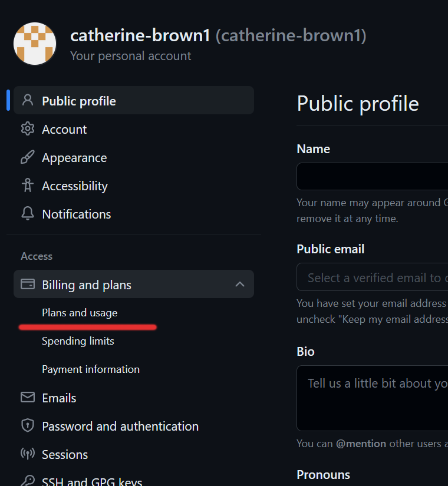Click the Accessibility icon in the sidebar

click(x=27, y=186)
